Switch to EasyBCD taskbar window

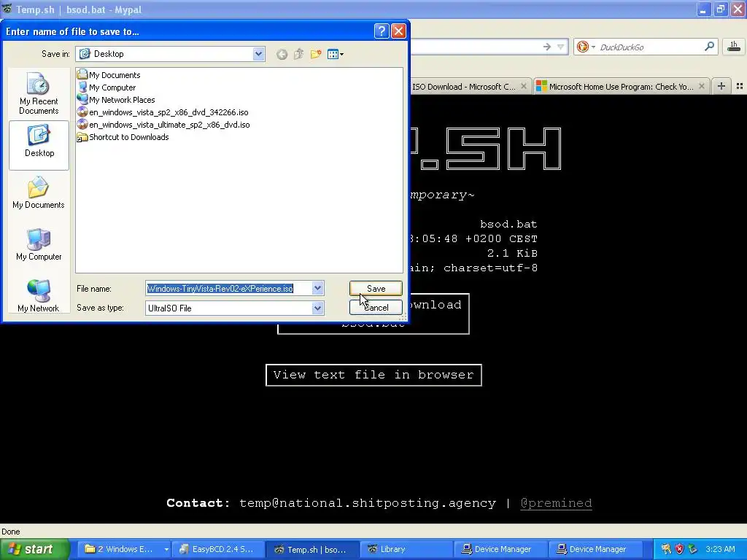coord(217,549)
